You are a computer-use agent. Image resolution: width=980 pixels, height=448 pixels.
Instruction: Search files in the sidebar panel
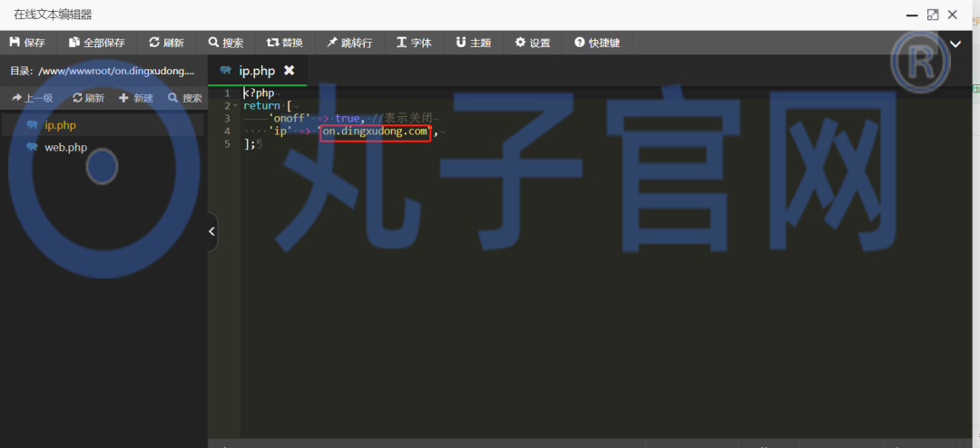click(x=185, y=98)
